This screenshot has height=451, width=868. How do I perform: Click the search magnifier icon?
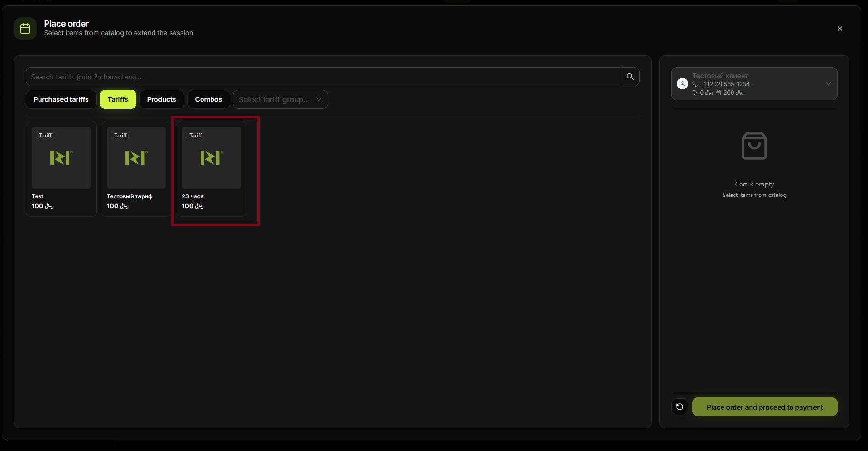630,77
